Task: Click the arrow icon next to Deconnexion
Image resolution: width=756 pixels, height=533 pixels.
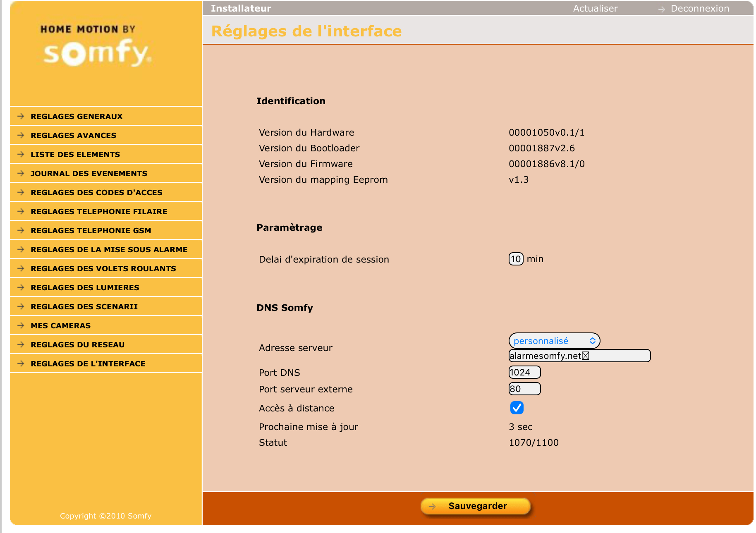Action: (x=662, y=9)
